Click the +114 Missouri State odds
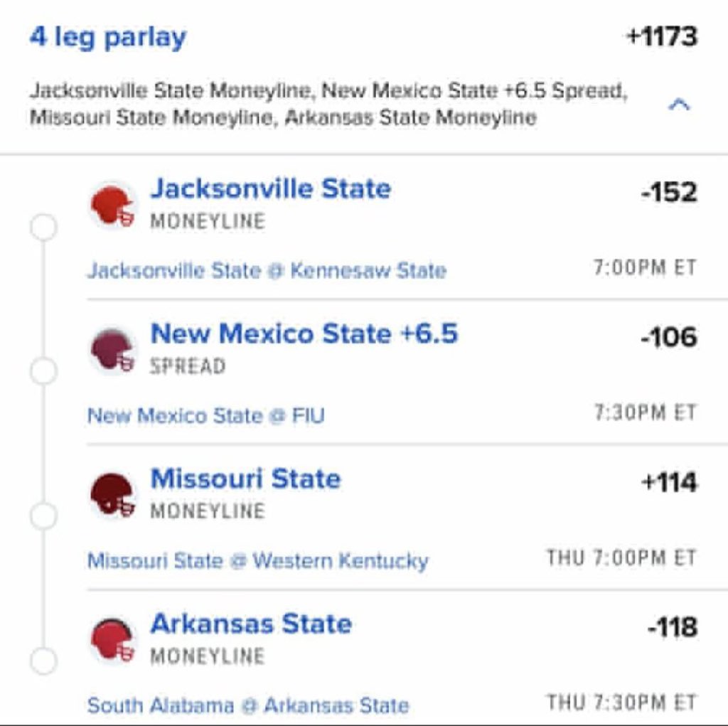The image size is (728, 726). (x=669, y=481)
